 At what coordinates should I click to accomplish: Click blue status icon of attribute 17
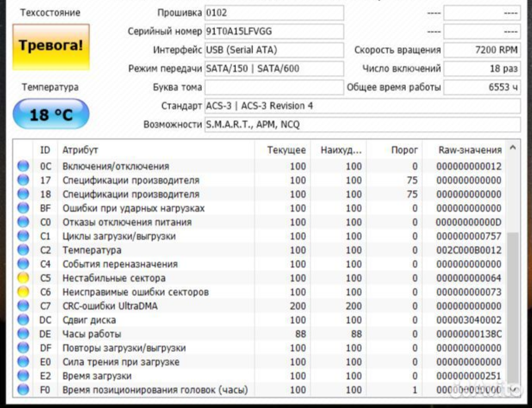coord(23,180)
